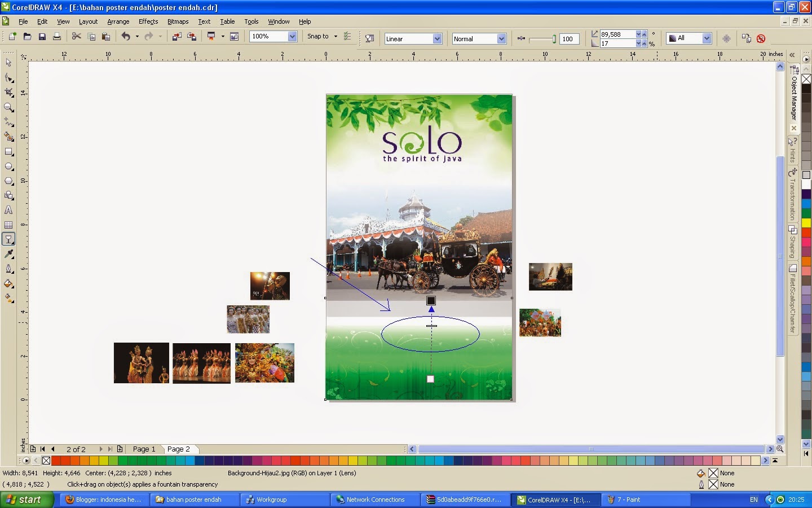Click the Cut scissors icon
The image size is (812, 508).
pyautogui.click(x=76, y=37)
